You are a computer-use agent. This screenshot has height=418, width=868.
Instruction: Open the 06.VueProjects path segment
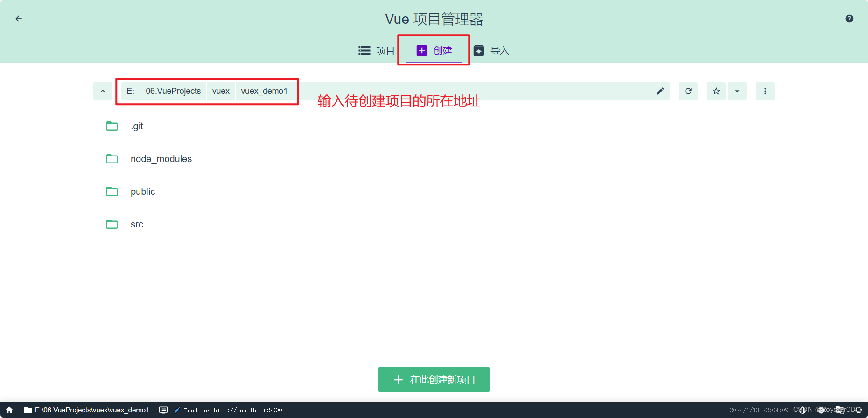pos(173,91)
